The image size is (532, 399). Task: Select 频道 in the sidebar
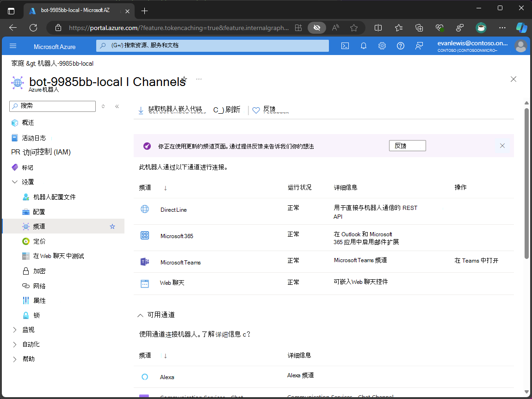pyautogui.click(x=39, y=227)
